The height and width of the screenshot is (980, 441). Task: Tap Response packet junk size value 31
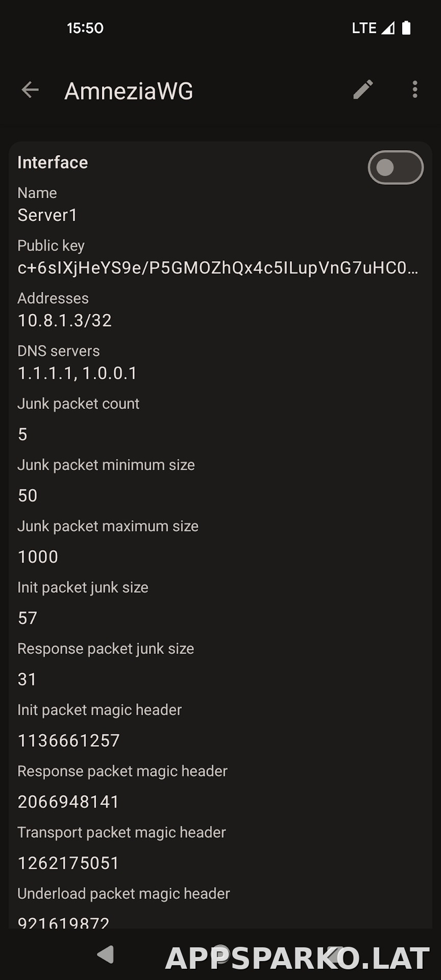[27, 679]
